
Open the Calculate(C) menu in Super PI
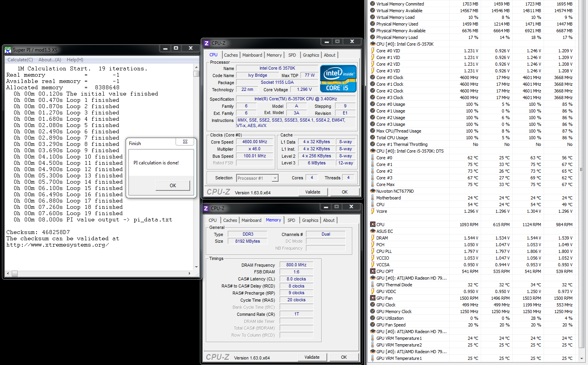20,60
